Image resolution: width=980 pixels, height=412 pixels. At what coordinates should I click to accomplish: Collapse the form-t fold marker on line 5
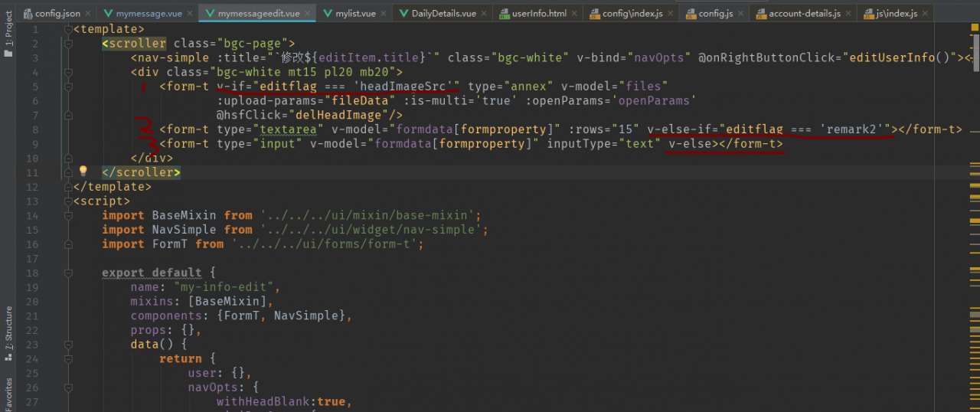[70, 87]
